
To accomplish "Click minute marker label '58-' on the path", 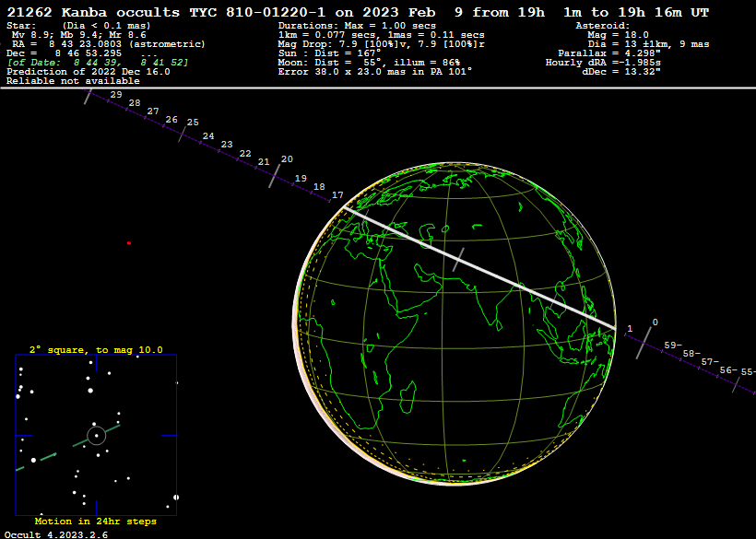I will [691, 354].
